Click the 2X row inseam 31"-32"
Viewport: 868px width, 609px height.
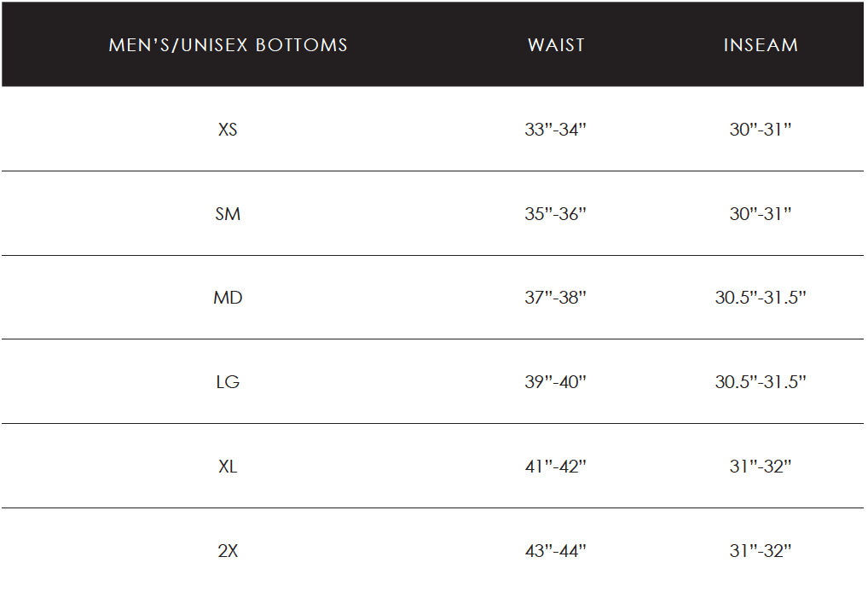761,551
